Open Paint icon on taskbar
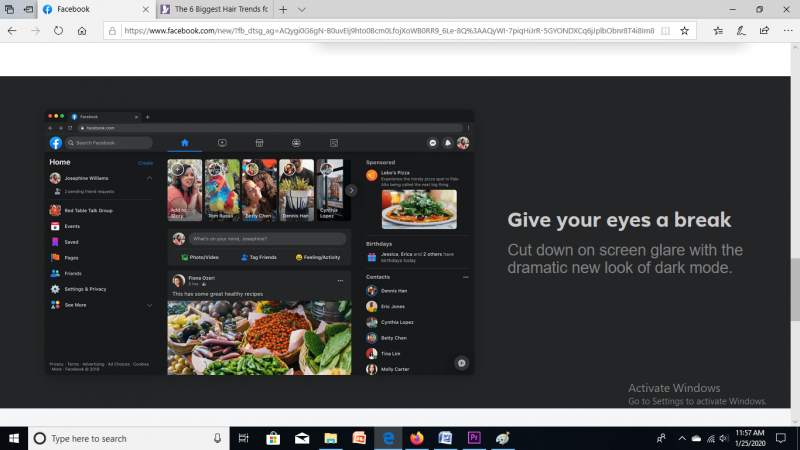This screenshot has height=450, width=800. coord(503,438)
